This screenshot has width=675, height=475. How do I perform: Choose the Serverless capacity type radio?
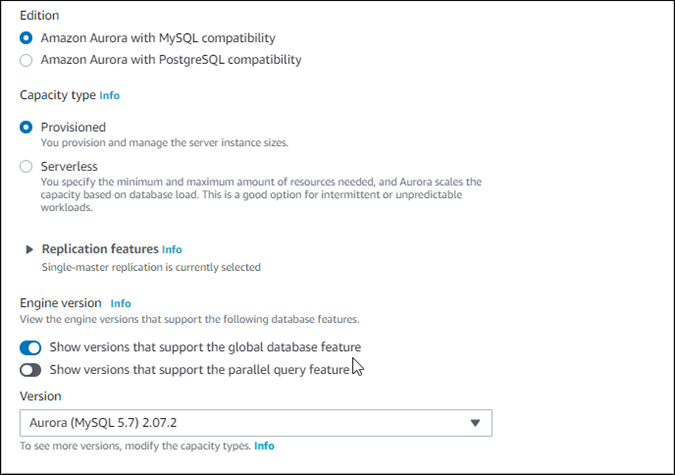click(27, 166)
